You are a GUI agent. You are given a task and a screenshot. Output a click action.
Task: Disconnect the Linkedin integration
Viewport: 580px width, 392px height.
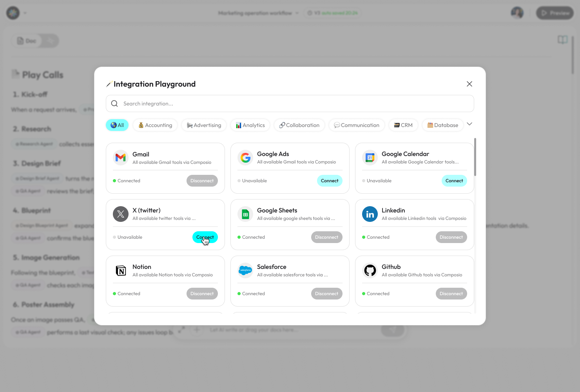pyautogui.click(x=451, y=237)
